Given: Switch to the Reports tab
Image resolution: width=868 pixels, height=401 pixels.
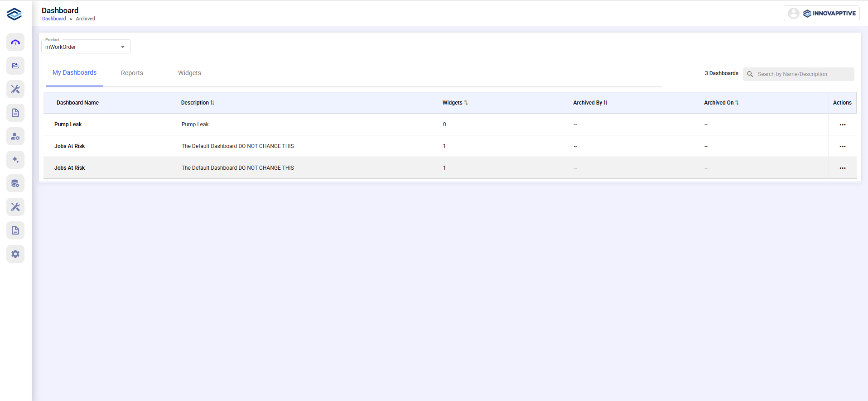Looking at the screenshot, I should pyautogui.click(x=132, y=73).
